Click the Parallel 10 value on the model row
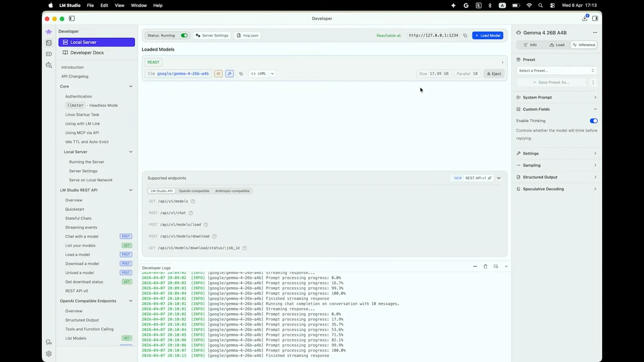 467,74
